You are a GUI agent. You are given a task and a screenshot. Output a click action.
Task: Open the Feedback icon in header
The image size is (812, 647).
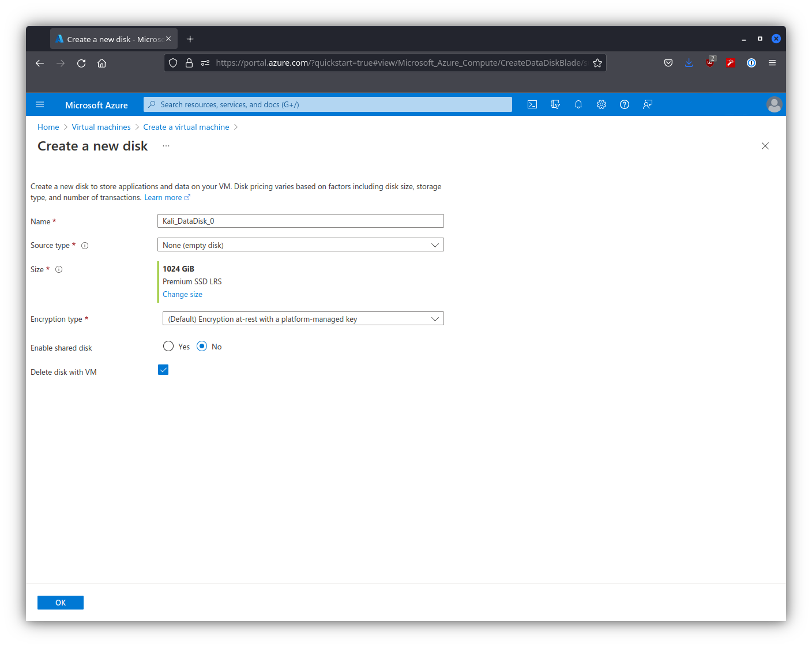point(648,104)
